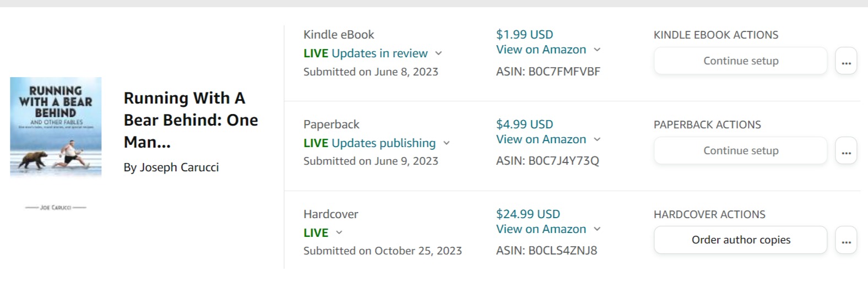Click the Hardcover $24.99 USD price
This screenshot has width=868, height=282.
[x=528, y=214]
